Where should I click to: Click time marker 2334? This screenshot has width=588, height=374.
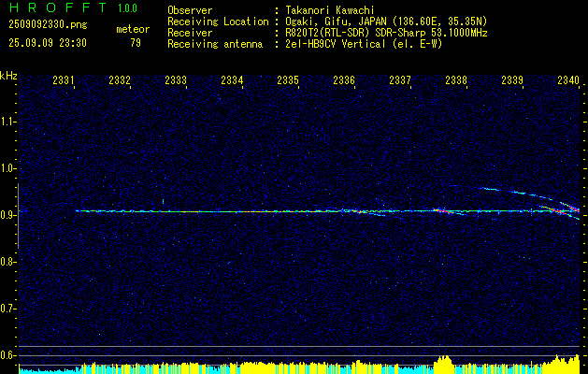pyautogui.click(x=232, y=79)
